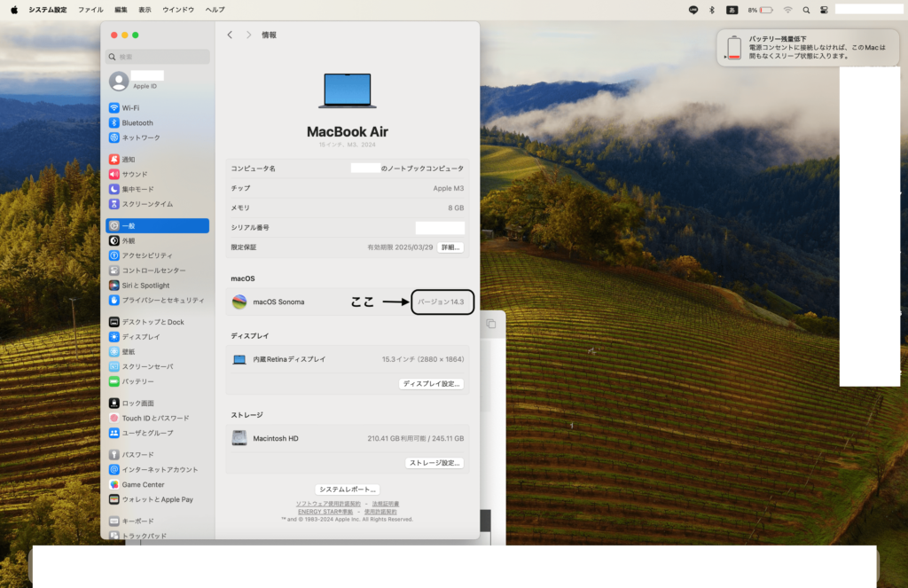Go back with the left chevron
908x588 pixels.
pos(230,35)
